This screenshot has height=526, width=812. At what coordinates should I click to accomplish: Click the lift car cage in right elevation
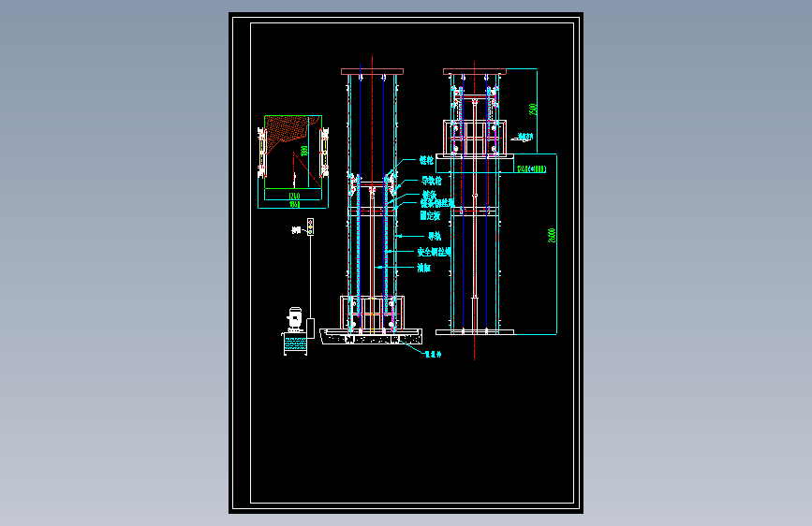click(x=474, y=137)
